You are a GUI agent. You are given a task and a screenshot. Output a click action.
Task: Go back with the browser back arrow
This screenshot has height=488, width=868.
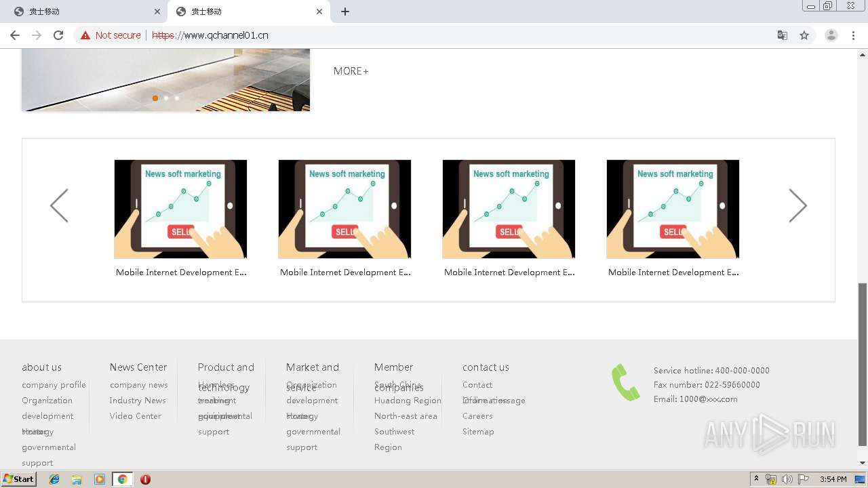pos(15,35)
